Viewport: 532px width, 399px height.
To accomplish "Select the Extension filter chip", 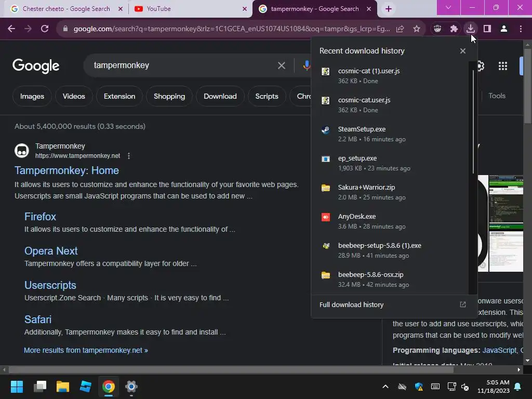I will 119,96.
